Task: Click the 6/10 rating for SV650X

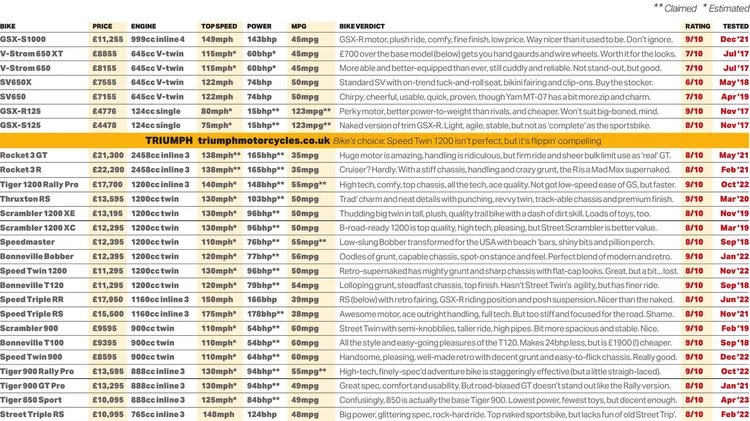Action: 694,82
